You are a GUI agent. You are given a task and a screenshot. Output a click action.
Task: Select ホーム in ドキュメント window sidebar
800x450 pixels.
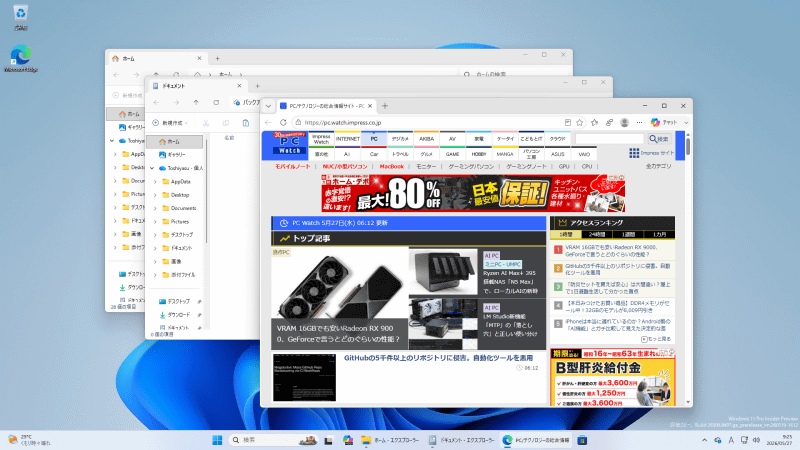(x=174, y=141)
